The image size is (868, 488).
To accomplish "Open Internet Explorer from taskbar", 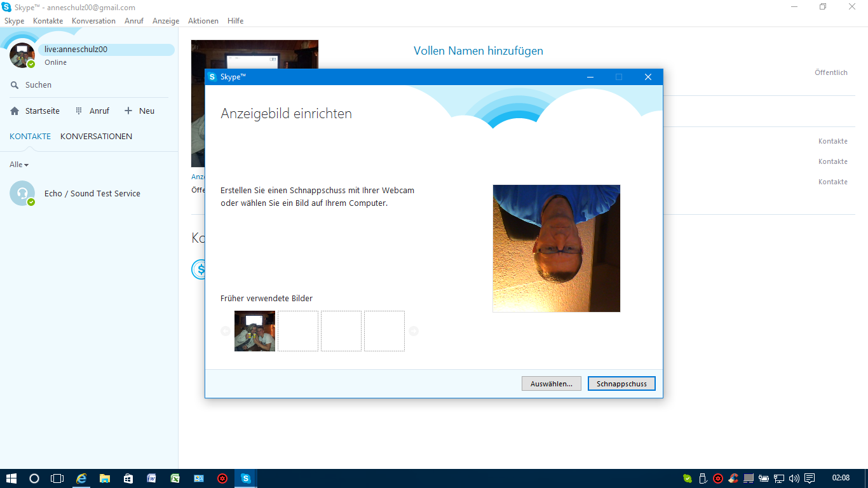I will click(81, 478).
